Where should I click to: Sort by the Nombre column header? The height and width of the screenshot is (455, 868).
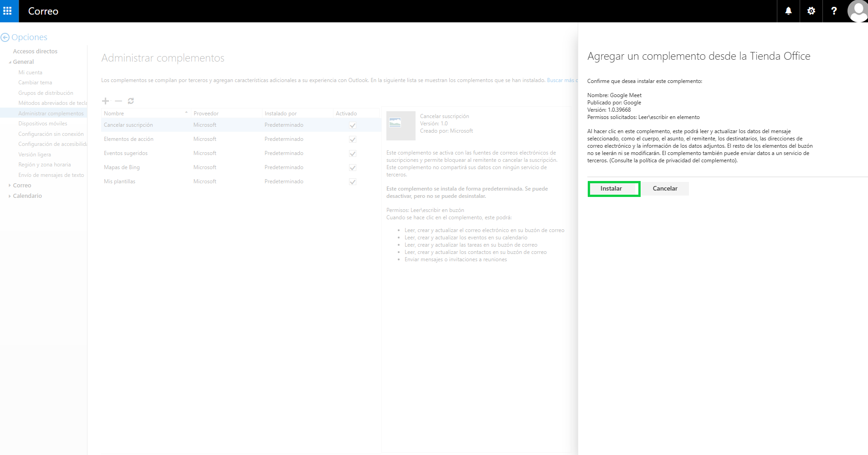[x=145, y=113]
